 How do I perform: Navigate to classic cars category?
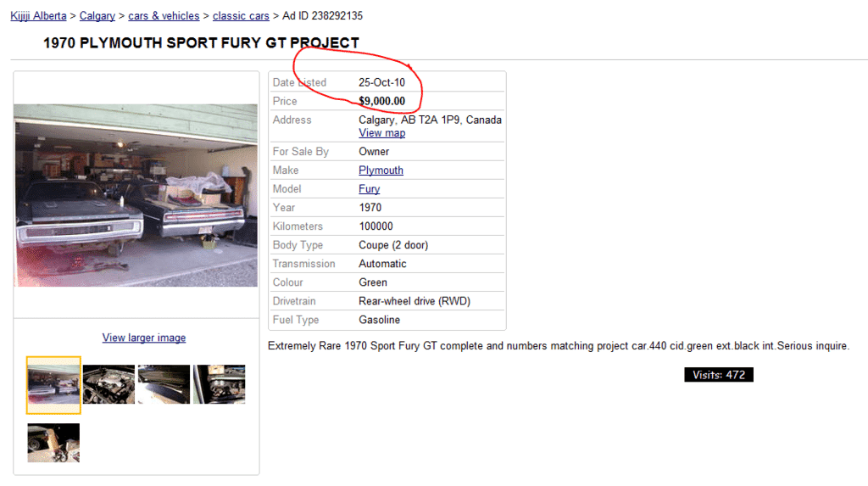[241, 16]
